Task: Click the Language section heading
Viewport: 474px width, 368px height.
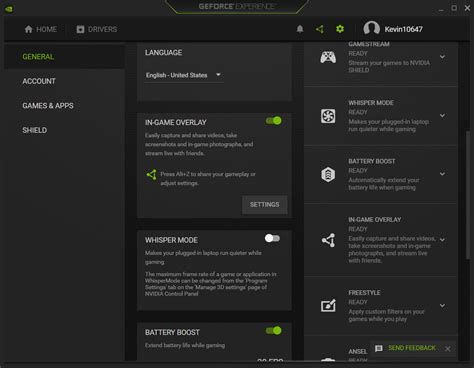Action: click(163, 53)
